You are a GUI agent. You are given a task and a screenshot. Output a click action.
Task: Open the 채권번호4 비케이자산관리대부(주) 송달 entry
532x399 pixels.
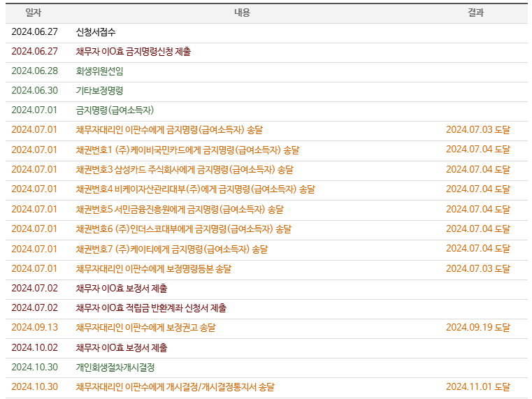(x=196, y=189)
